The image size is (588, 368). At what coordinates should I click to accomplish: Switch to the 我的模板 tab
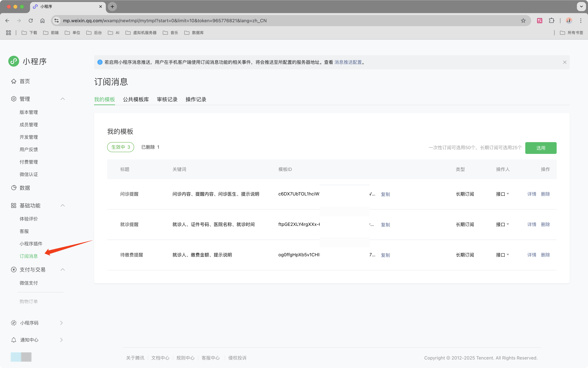tap(105, 99)
